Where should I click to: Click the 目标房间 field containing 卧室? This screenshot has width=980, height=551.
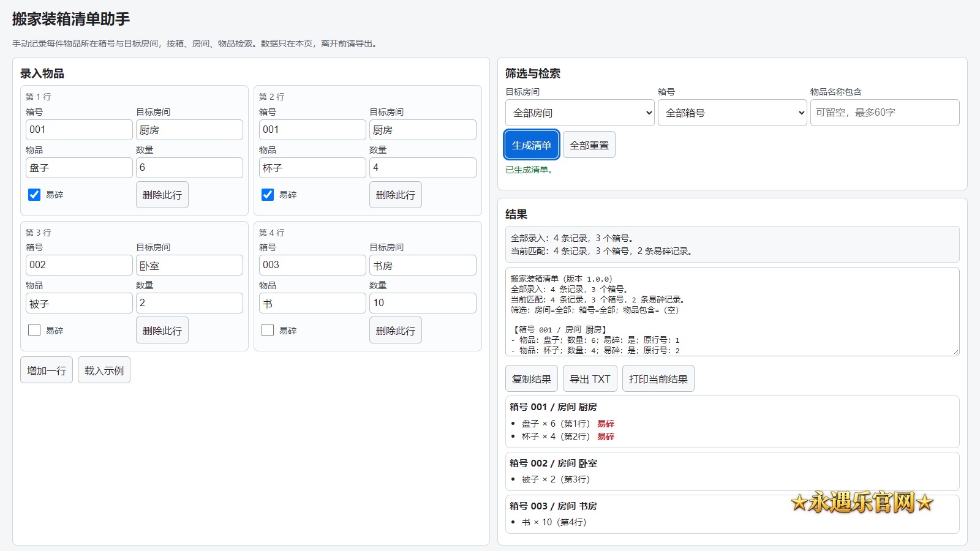coord(189,265)
